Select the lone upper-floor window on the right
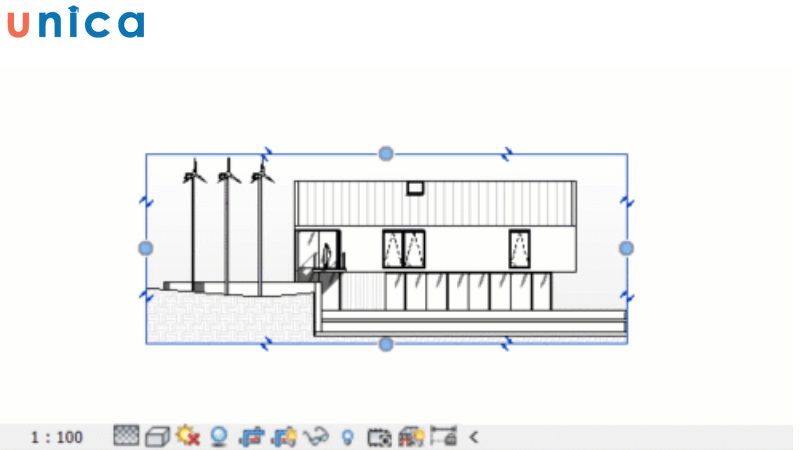This screenshot has height=450, width=800. tap(519, 249)
